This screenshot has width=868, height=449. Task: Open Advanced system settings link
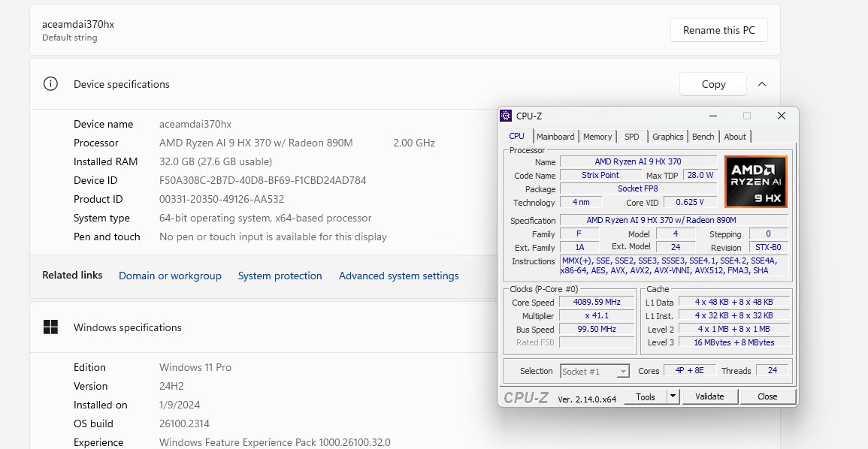point(398,276)
